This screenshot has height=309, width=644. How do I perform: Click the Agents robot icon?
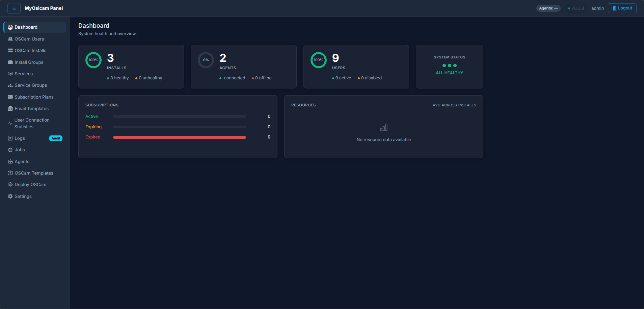pyautogui.click(x=10, y=161)
